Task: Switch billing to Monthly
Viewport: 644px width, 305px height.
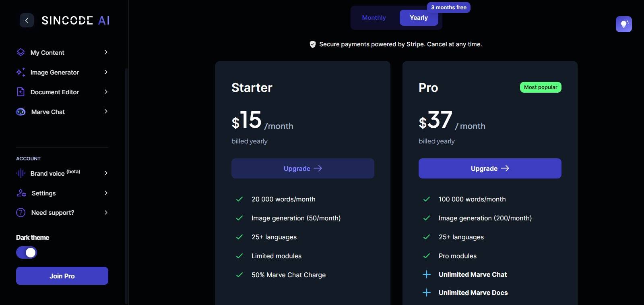Action: tap(374, 18)
